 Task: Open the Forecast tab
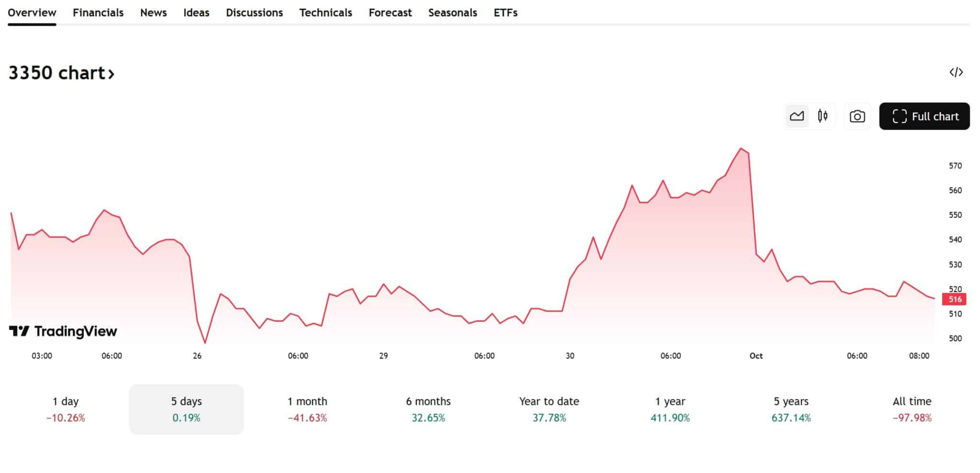coord(390,13)
